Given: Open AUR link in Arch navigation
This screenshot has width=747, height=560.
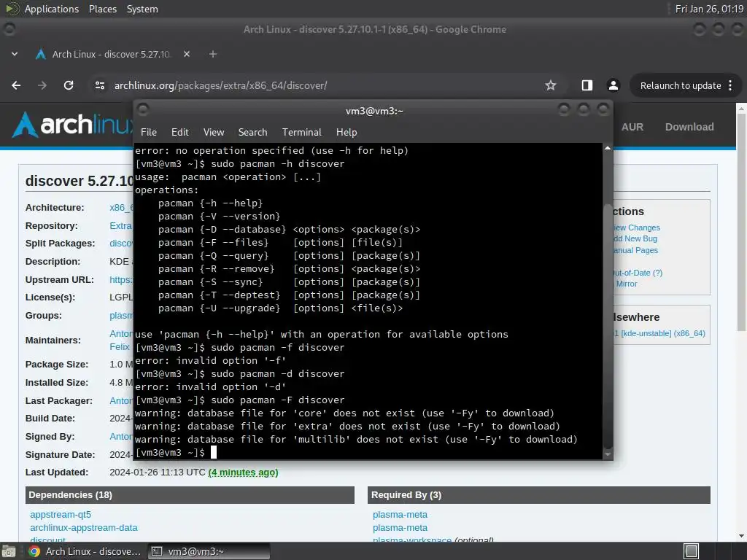Looking at the screenshot, I should tap(632, 127).
